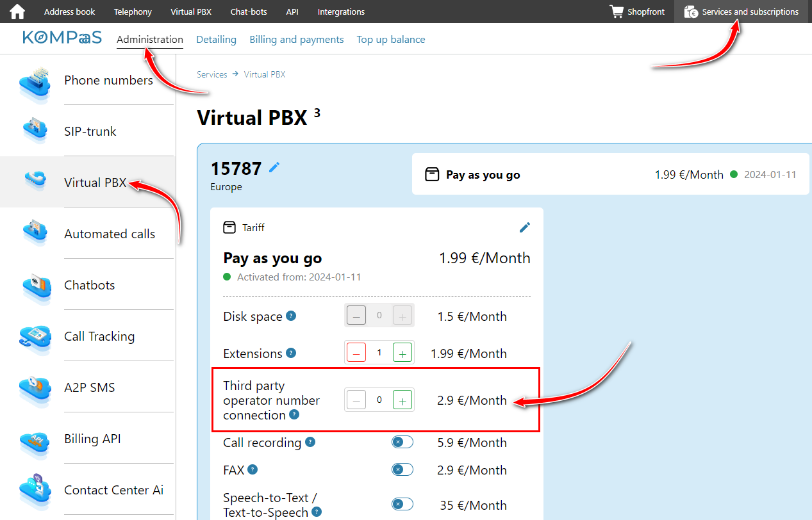
Task: Show Third party operator connection help
Action: (294, 414)
